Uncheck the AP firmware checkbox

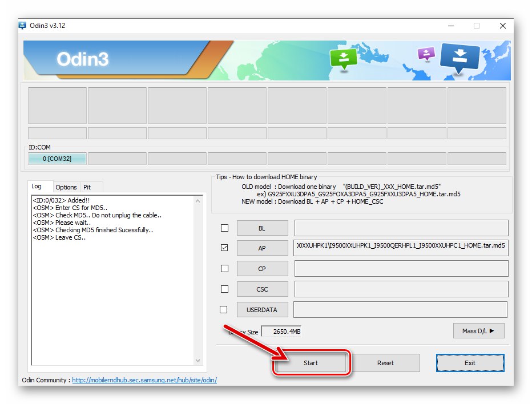224,248
